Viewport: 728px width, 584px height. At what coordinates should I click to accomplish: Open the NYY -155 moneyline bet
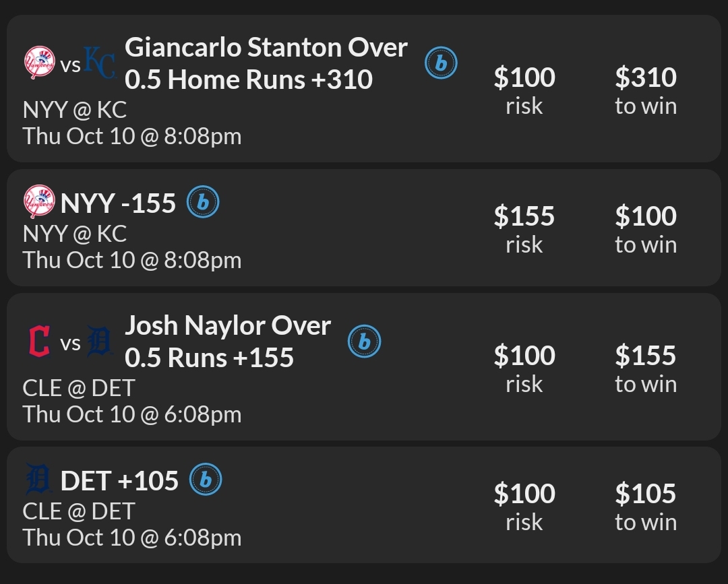[x=118, y=203]
